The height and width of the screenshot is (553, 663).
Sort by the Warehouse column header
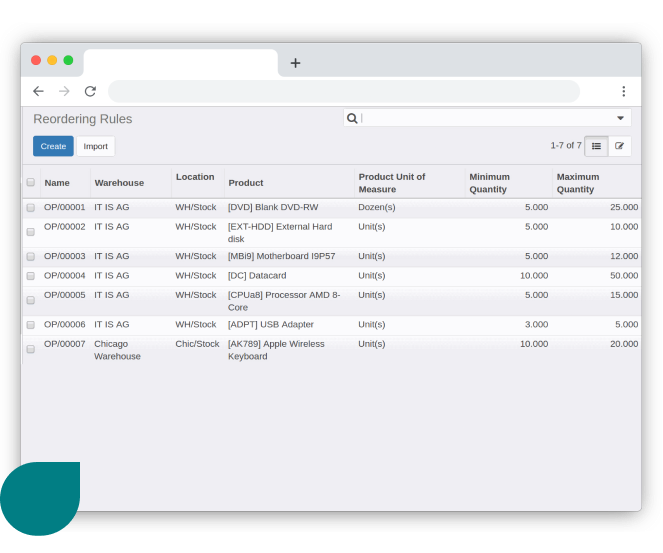click(x=119, y=183)
